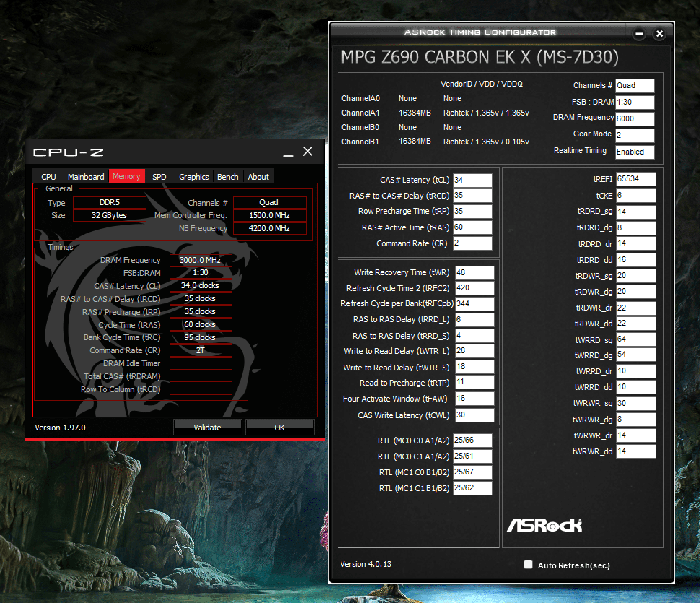Click the RTL (MC0 C0 A1/A2) field
Screen dimensions: 700x603
pos(473,441)
